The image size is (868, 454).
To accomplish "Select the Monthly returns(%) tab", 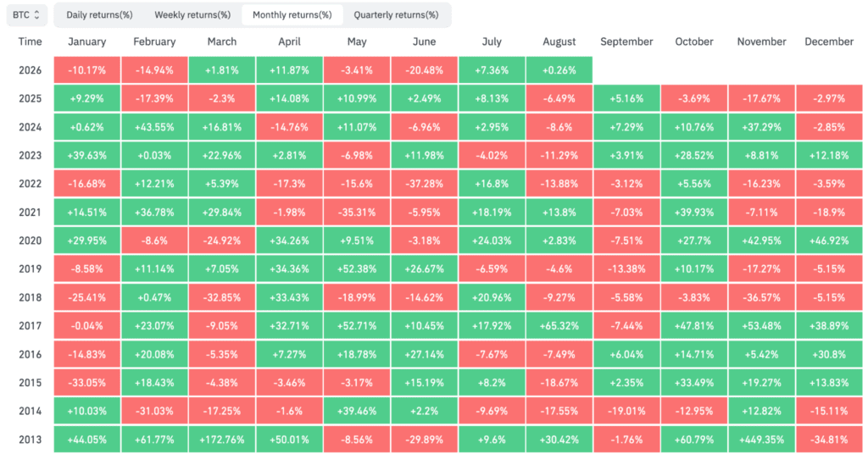I will pyautogui.click(x=292, y=15).
